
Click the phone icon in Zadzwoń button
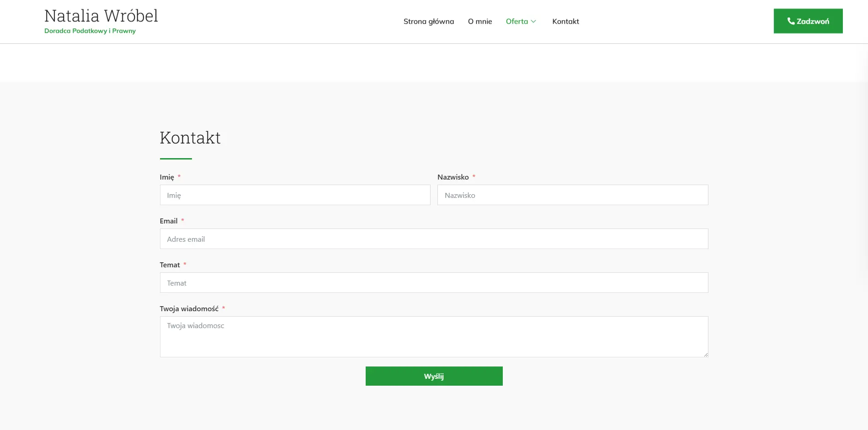[790, 21]
